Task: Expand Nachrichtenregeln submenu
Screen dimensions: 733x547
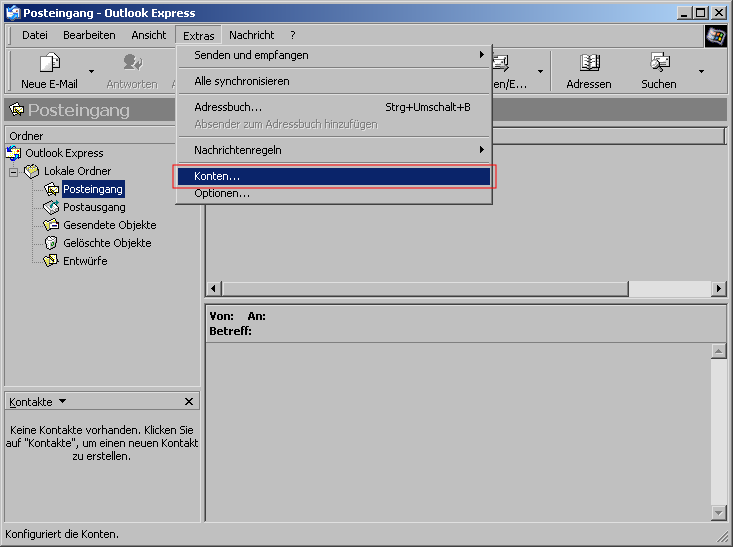Action: tap(334, 150)
